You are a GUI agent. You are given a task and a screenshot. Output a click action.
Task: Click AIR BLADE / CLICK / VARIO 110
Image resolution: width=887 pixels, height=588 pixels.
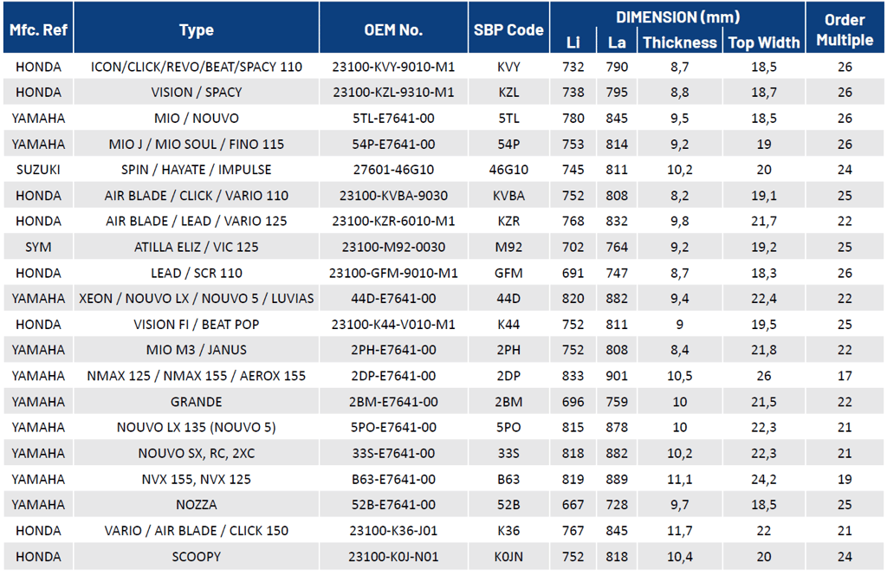[197, 196]
